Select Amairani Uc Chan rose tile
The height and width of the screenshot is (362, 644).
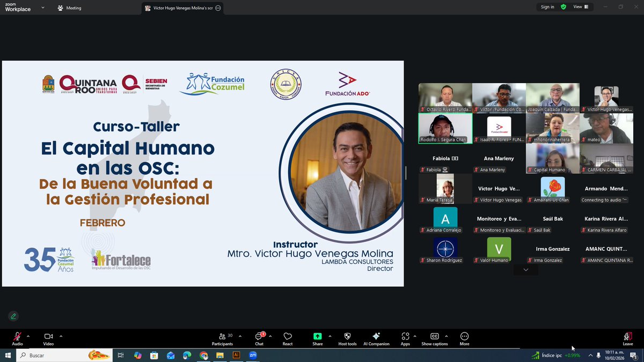553,189
